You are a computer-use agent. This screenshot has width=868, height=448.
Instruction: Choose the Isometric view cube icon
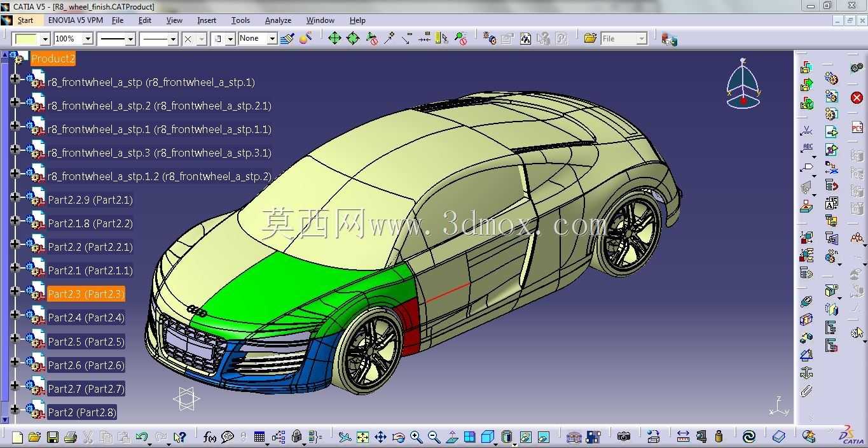pos(488,437)
